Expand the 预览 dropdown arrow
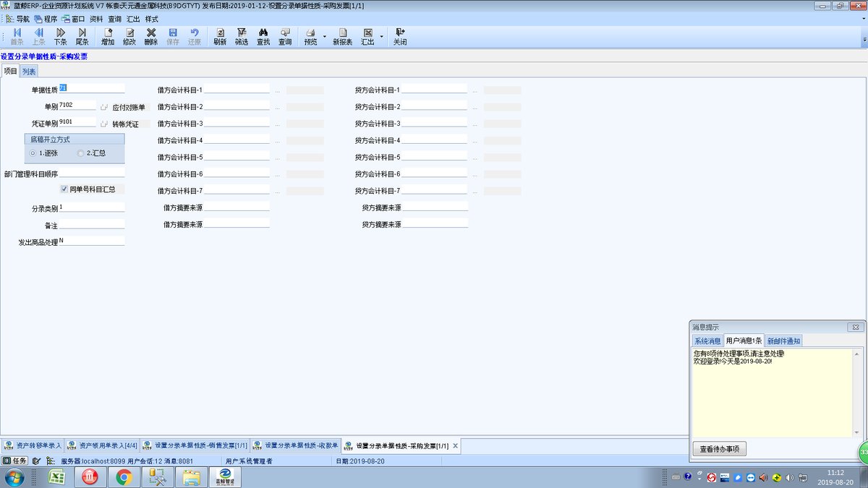Screen dimensions: 868x488 coord(325,37)
